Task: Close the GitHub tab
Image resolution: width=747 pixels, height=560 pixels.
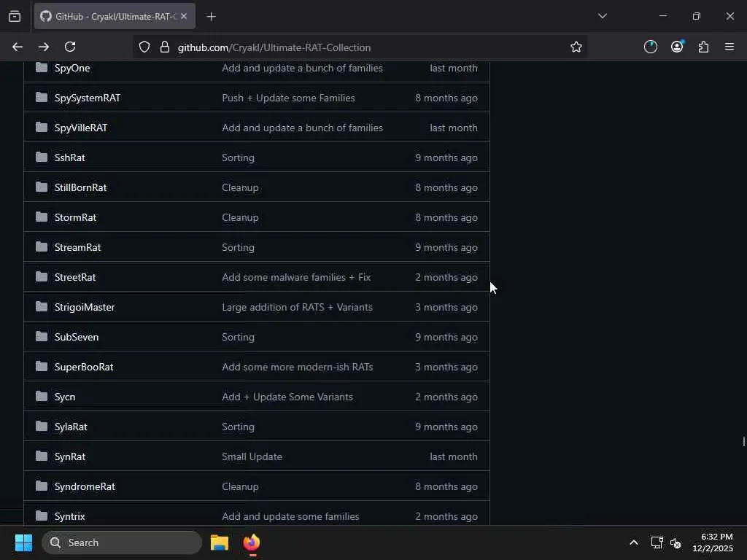Action: (x=184, y=16)
